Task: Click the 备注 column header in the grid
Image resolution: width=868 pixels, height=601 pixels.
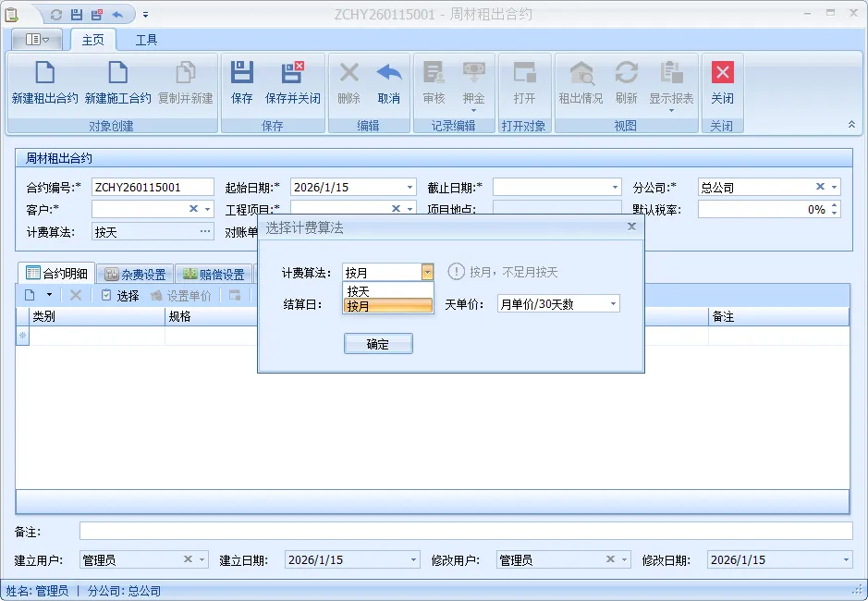Action: pyautogui.click(x=778, y=316)
